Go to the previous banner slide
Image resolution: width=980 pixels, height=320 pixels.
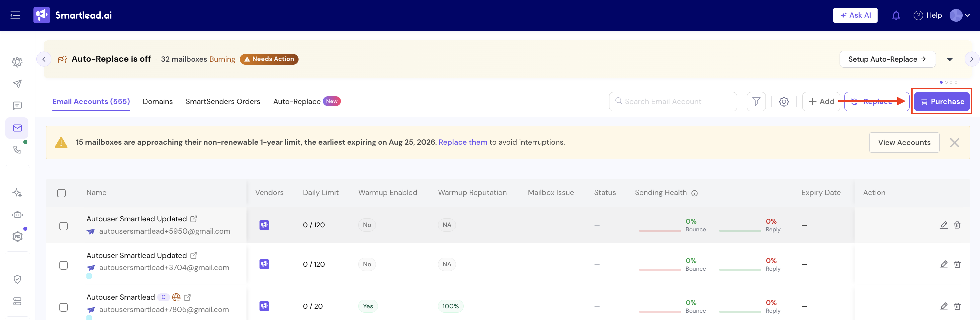(x=44, y=59)
